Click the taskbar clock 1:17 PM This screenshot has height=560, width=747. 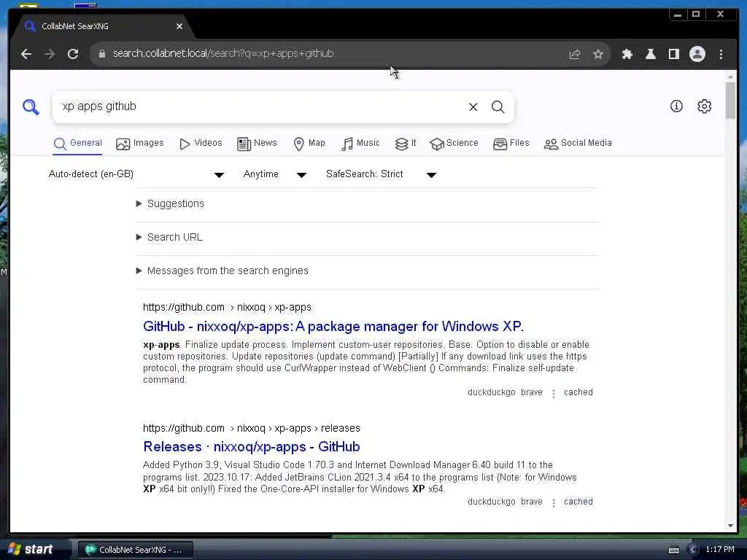(720, 550)
